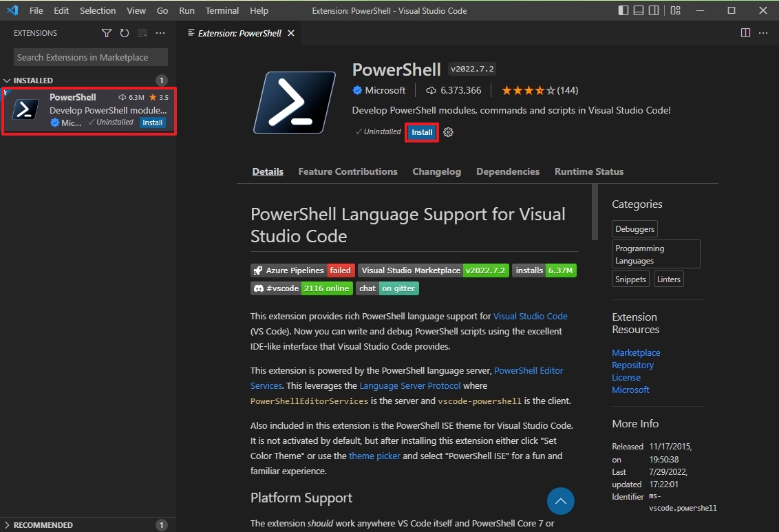Focus the Search Extensions in Marketplace field
This screenshot has width=779, height=532.
coord(90,57)
